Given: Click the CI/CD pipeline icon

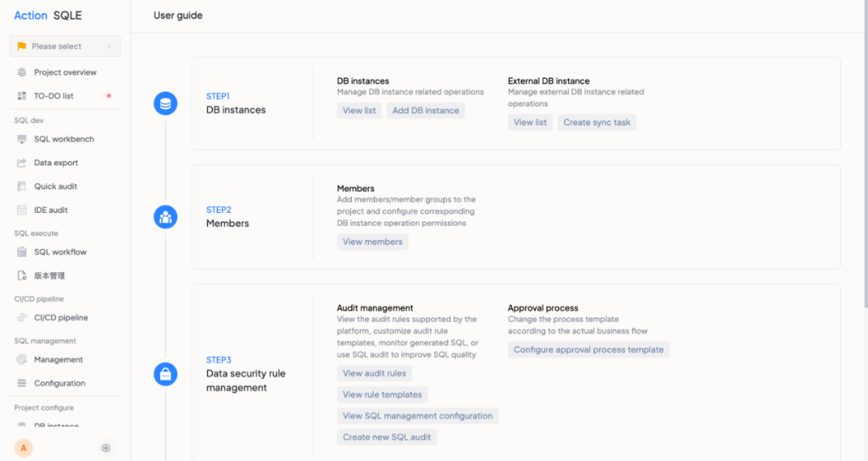Looking at the screenshot, I should (22, 318).
